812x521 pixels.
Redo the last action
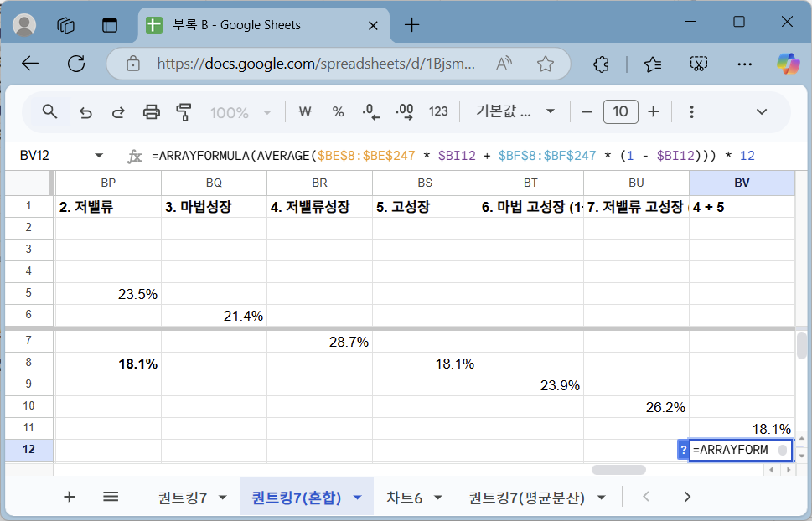pos(119,112)
